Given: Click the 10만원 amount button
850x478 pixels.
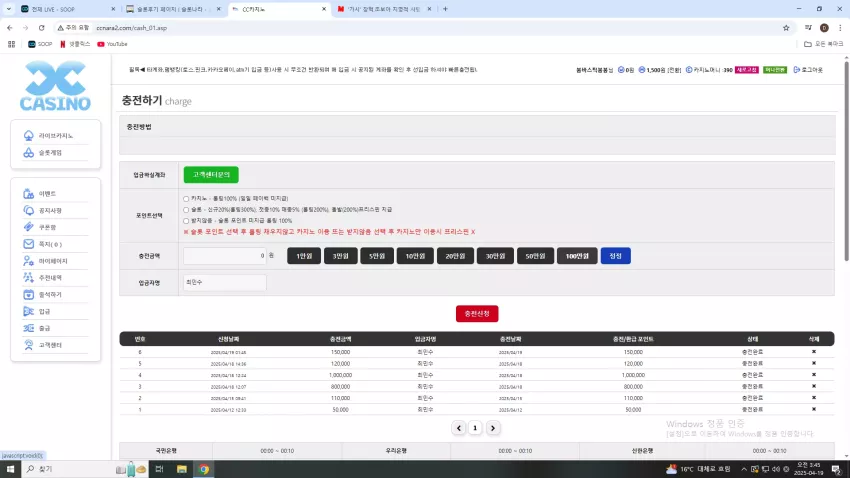Looking at the screenshot, I should pyautogui.click(x=415, y=256).
